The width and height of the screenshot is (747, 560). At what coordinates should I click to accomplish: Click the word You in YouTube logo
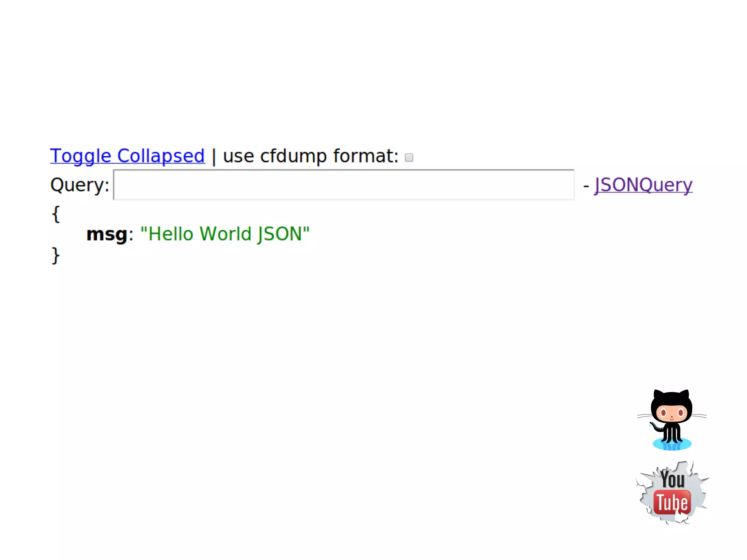(x=672, y=479)
